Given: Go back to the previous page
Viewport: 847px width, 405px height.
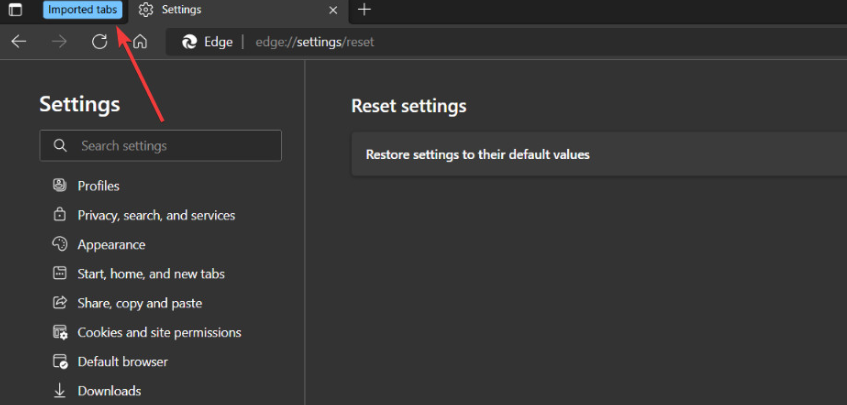Looking at the screenshot, I should tap(19, 42).
